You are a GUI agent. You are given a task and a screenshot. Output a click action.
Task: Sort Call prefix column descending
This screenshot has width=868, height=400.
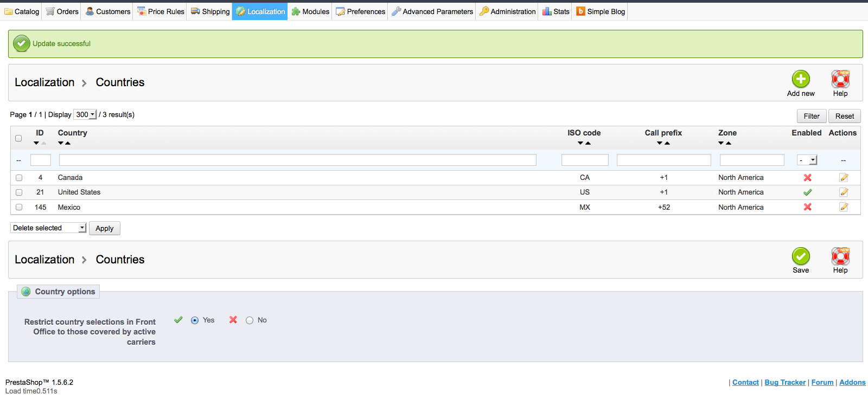click(660, 143)
